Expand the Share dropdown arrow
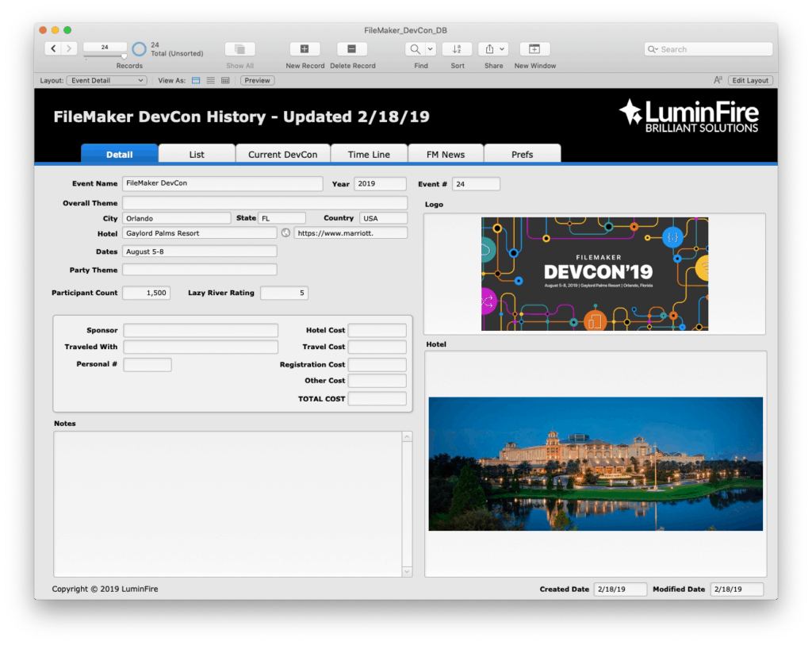The height and width of the screenshot is (645, 812). coord(500,48)
